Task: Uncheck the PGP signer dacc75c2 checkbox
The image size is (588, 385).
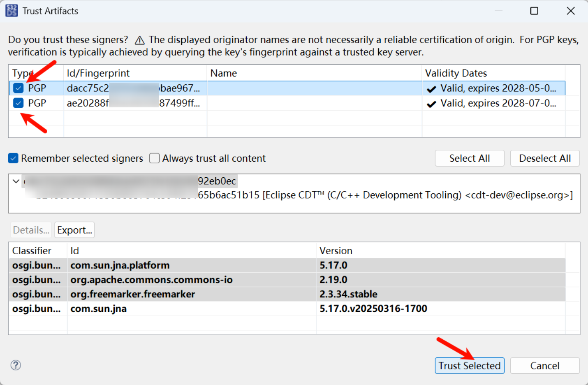Action: (x=18, y=88)
